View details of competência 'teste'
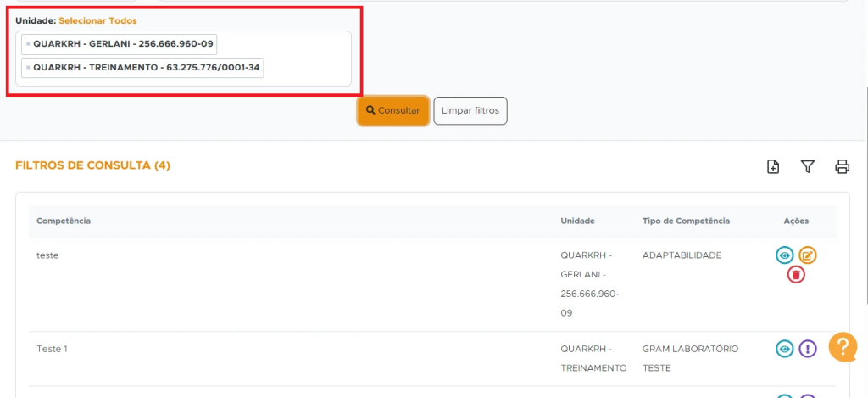The height and width of the screenshot is (398, 868). point(785,255)
